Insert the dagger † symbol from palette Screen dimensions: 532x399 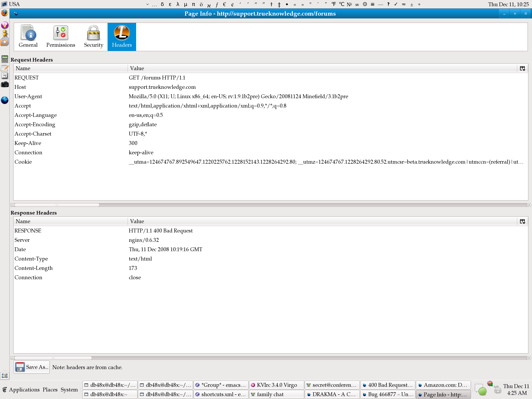[x=271, y=4]
